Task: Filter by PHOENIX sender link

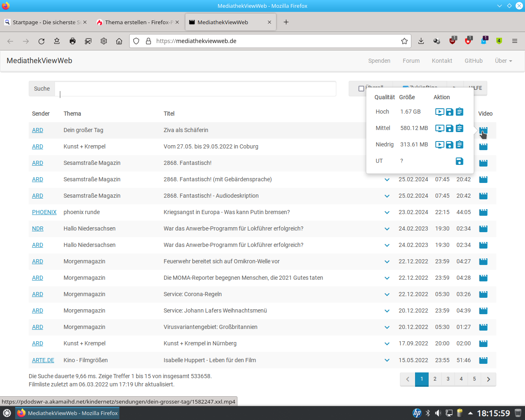Action: coord(44,212)
